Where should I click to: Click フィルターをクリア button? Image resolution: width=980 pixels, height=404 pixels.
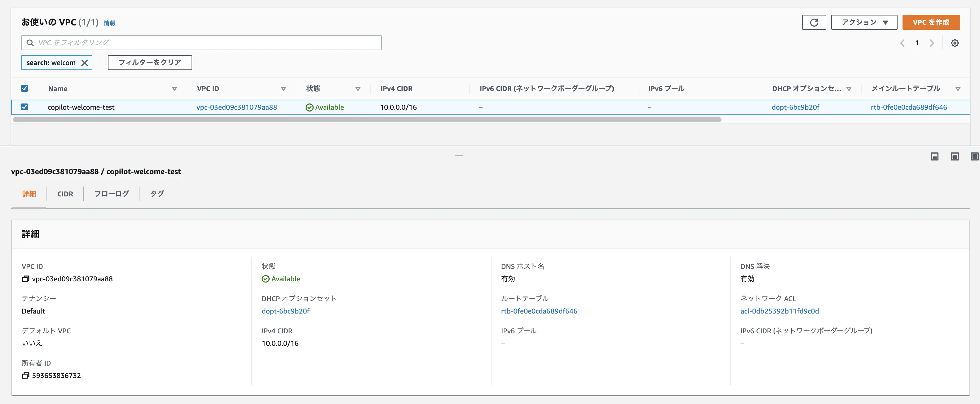click(x=150, y=63)
